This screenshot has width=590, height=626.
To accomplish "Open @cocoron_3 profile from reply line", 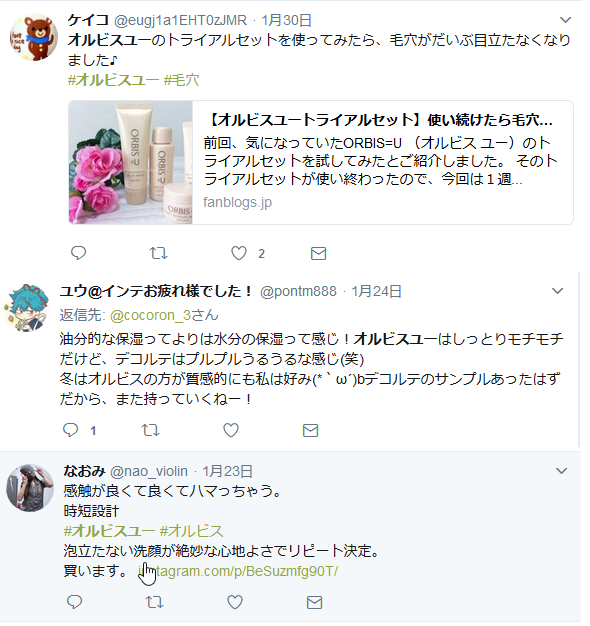I will (164, 315).
